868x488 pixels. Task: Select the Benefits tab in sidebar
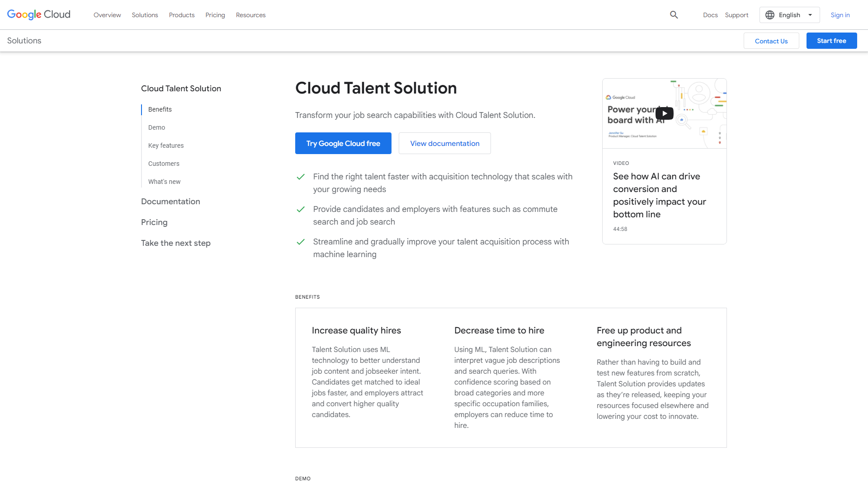click(160, 109)
